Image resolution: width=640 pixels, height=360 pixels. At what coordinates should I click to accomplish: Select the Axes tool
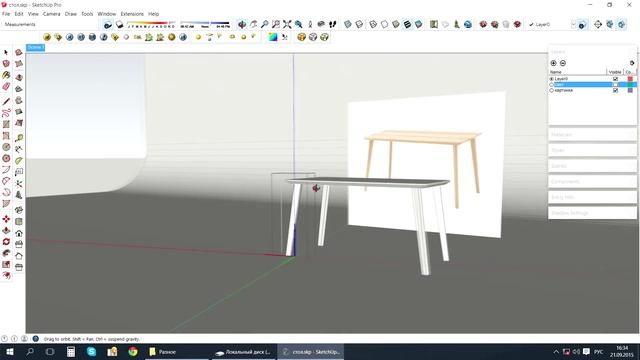pos(19,184)
